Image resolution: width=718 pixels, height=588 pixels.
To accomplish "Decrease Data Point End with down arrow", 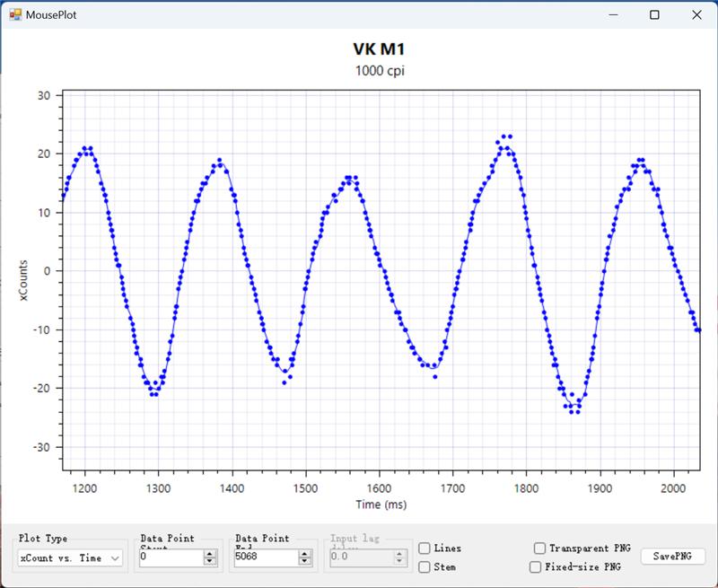I will tap(304, 562).
